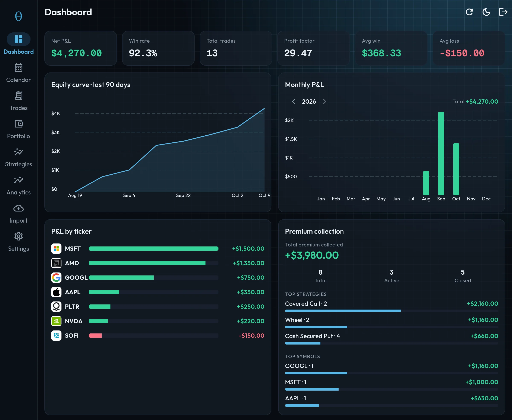This screenshot has height=420, width=512.
Task: Click the +$3,980.00 total premium value
Action: [x=312, y=255]
